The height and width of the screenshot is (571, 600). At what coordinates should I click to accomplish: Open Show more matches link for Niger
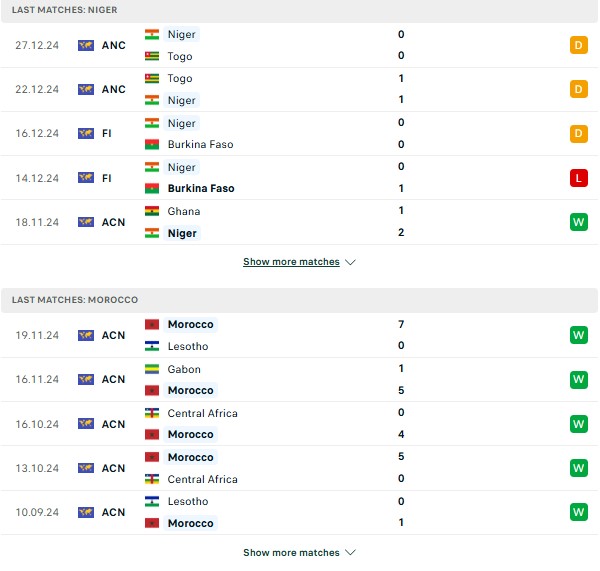pos(291,262)
